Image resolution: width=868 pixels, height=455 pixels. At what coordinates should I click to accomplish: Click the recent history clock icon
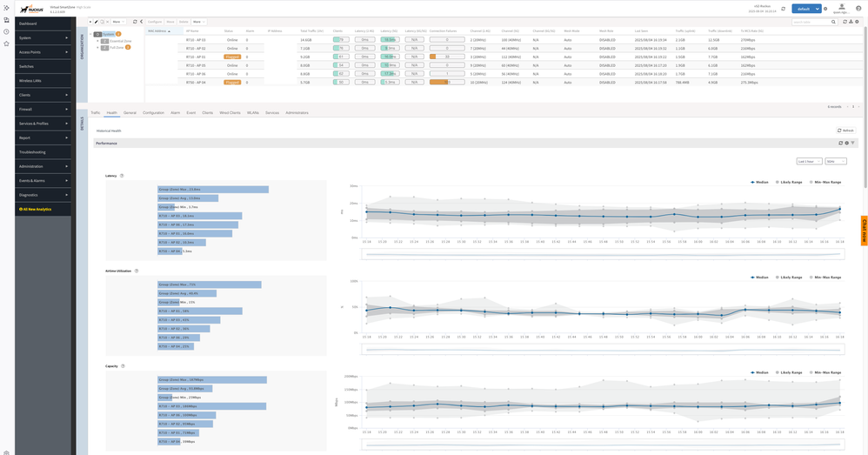point(6,31)
